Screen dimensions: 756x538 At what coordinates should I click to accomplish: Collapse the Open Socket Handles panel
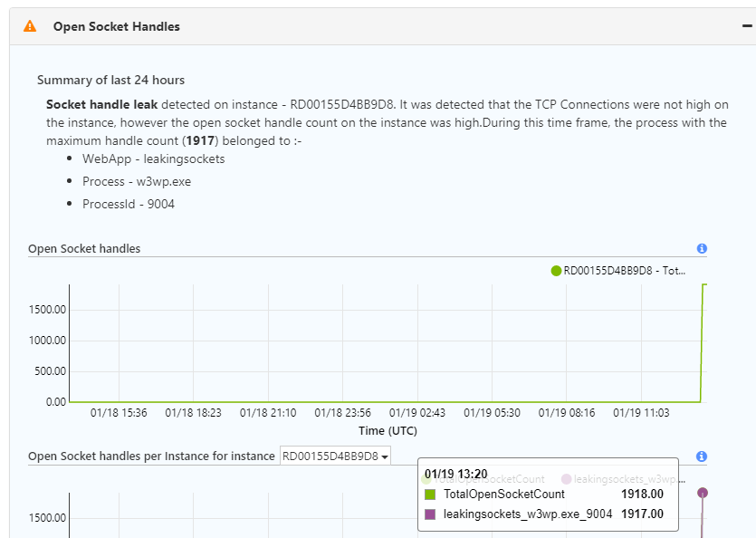coord(747,26)
